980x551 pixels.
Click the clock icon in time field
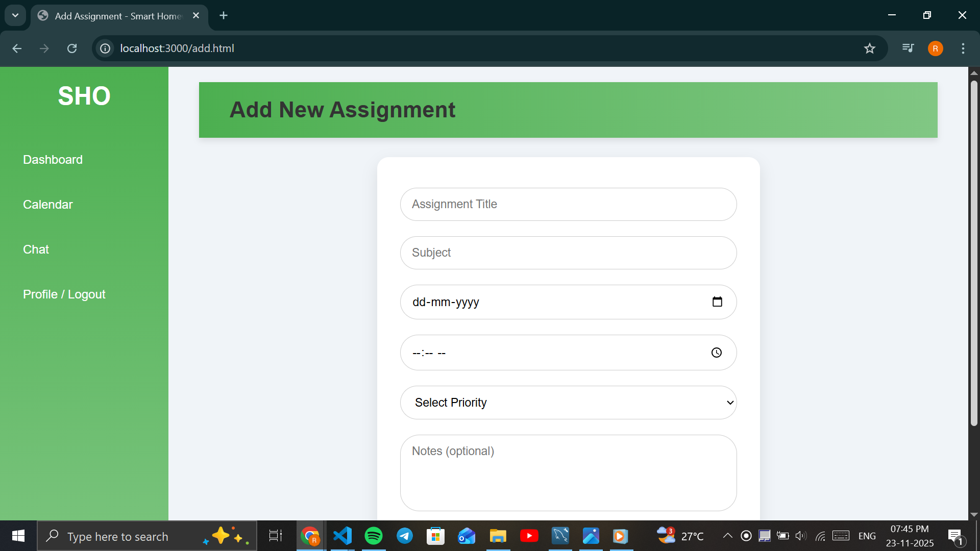[x=717, y=353]
